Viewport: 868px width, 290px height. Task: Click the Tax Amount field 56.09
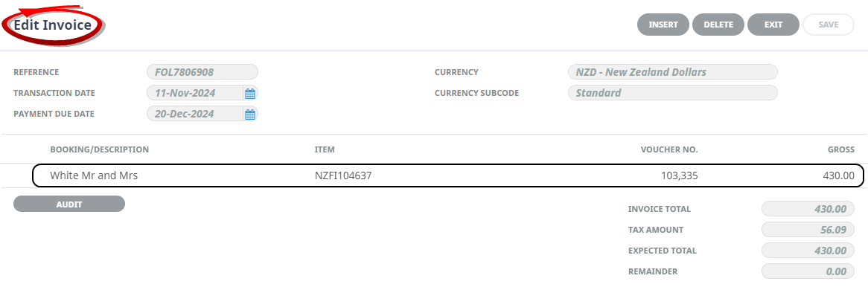pos(808,230)
